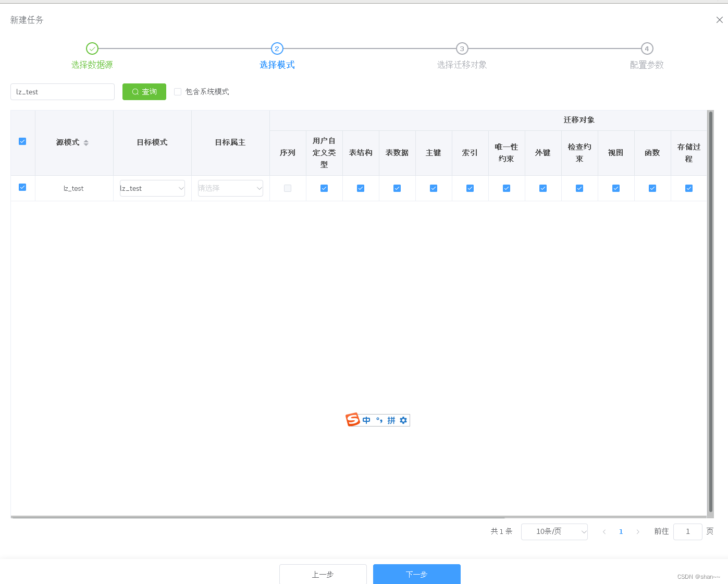Open the 10条/页 page size dropdown

point(554,532)
